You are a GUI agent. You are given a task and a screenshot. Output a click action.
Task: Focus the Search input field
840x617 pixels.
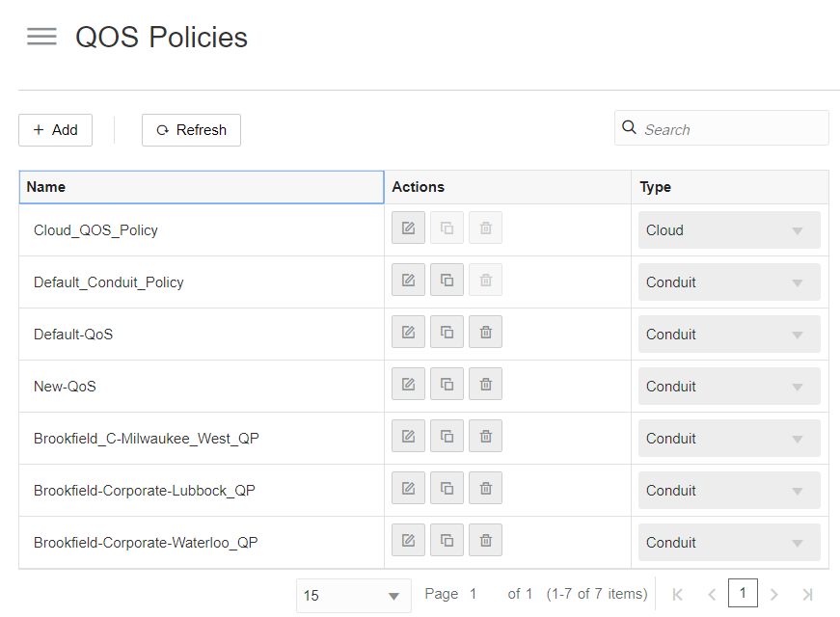731,129
